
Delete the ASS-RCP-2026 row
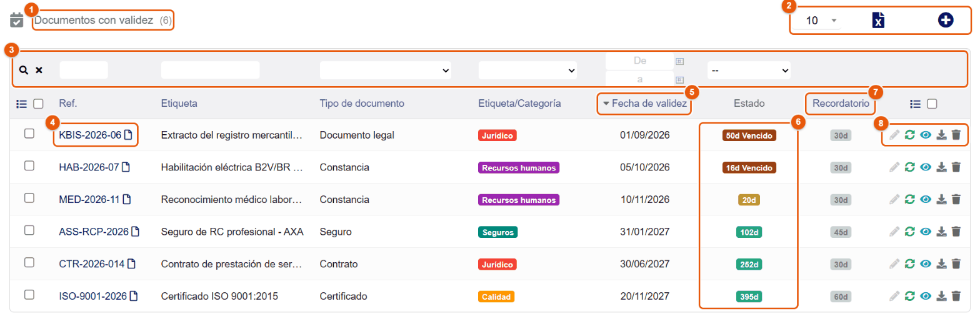[x=956, y=232]
